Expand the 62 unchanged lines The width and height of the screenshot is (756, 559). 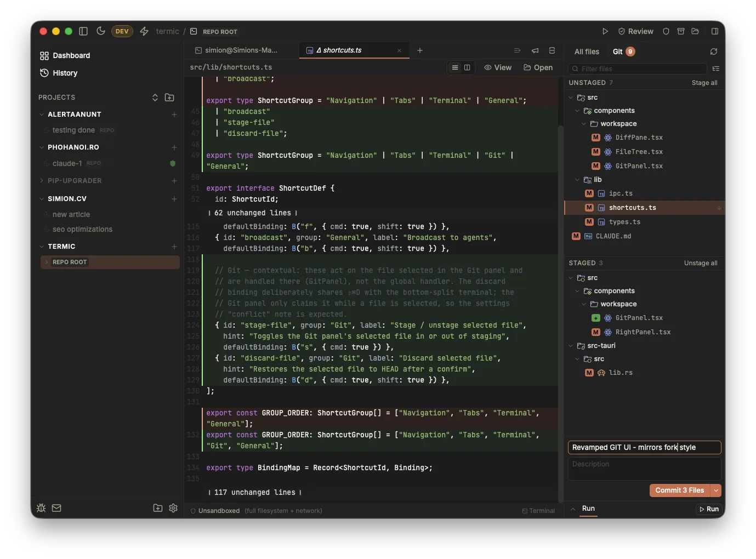tap(253, 213)
